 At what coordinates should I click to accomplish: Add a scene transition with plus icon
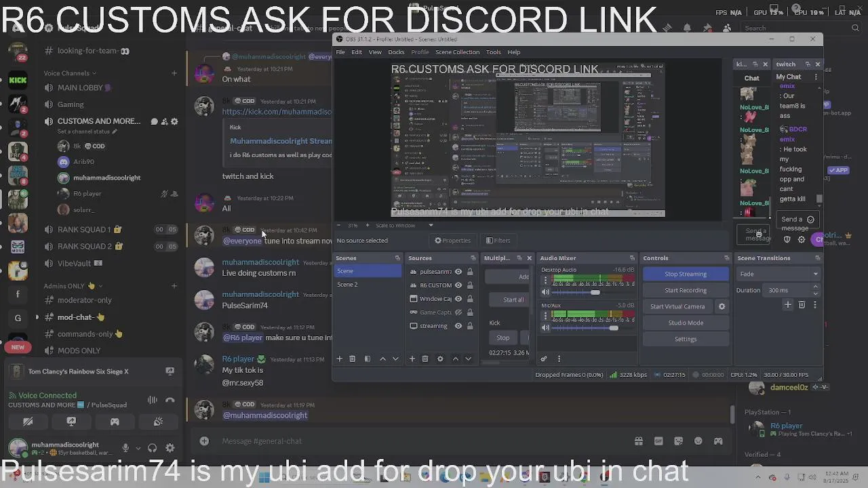click(x=788, y=305)
